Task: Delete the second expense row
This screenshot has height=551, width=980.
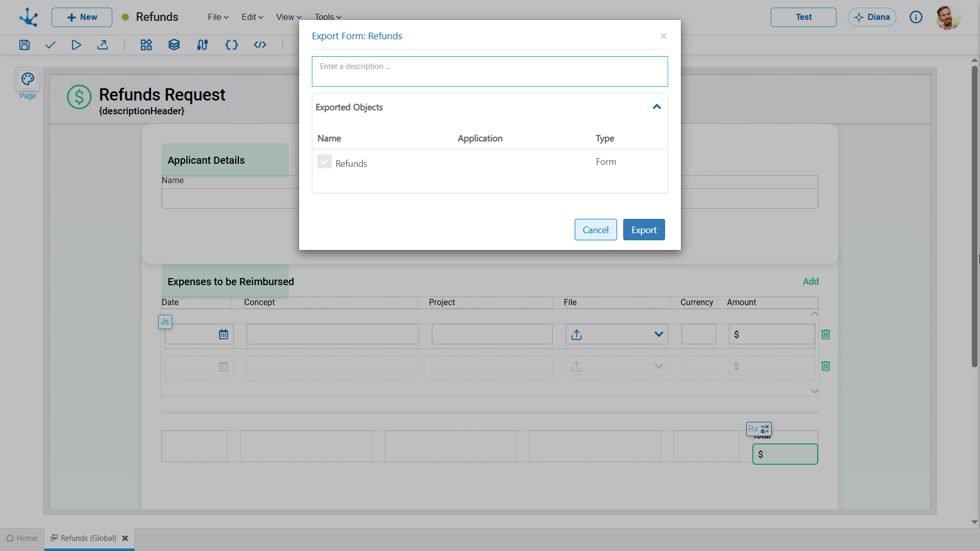Action: click(x=826, y=366)
